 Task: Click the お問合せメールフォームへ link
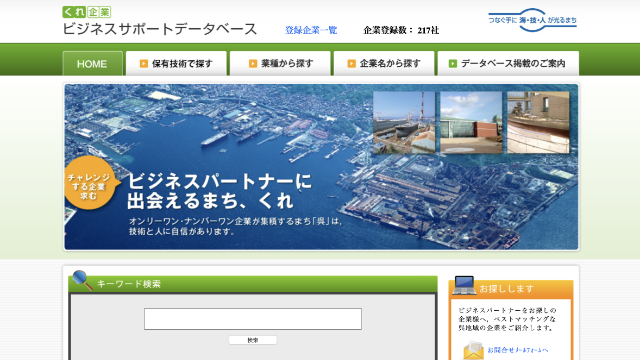[518, 350]
